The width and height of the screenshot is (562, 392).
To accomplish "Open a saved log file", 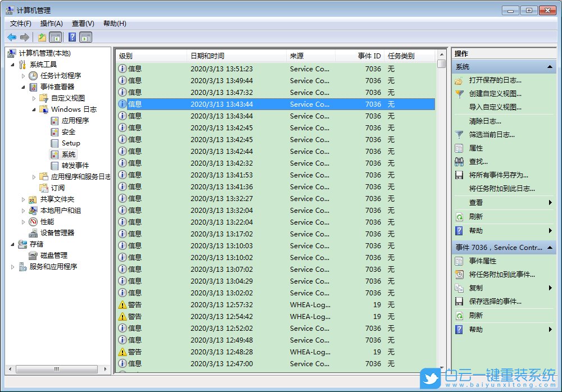I will coord(495,80).
